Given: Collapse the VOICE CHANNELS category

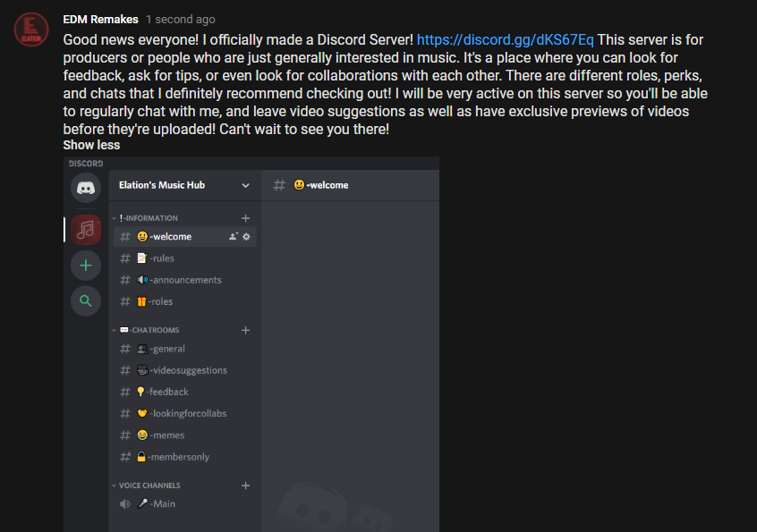Looking at the screenshot, I should [x=146, y=486].
